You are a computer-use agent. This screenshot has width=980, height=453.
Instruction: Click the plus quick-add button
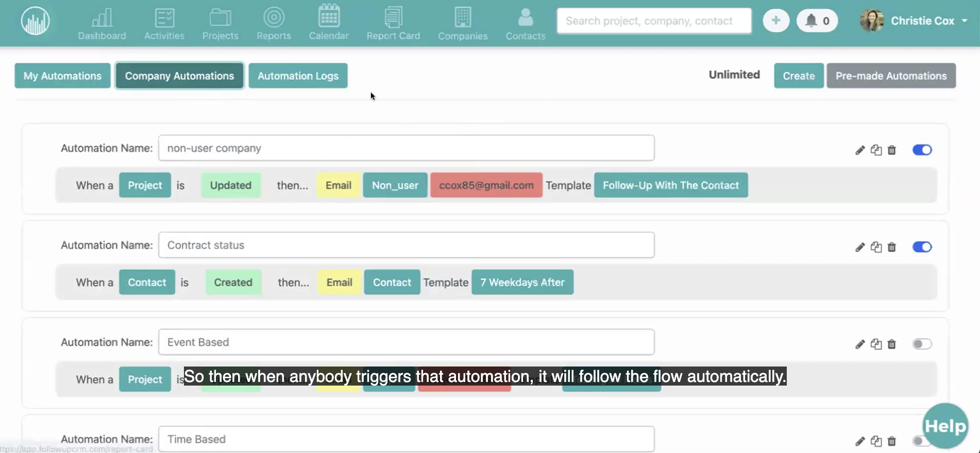(776, 21)
